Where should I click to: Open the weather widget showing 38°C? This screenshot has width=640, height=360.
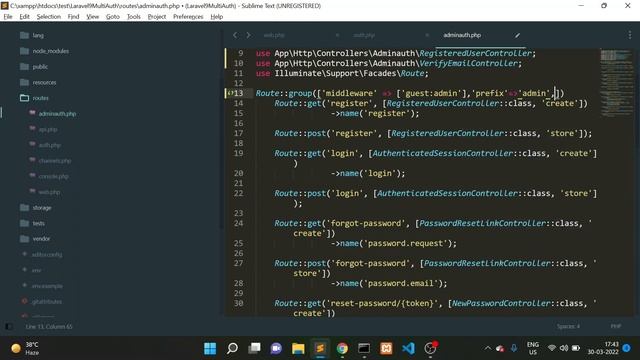click(x=25, y=348)
